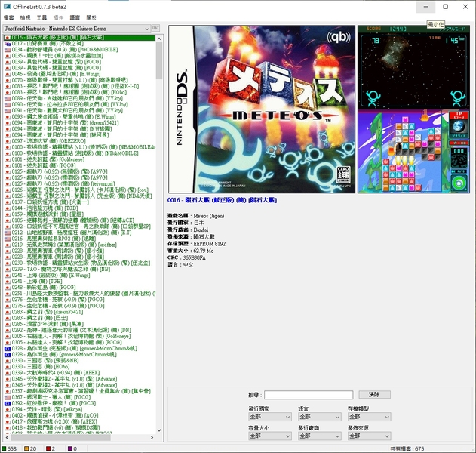Click the Europe flag icon of entry 0392
Viewport: 476px width, 453px height.
click(8, 403)
